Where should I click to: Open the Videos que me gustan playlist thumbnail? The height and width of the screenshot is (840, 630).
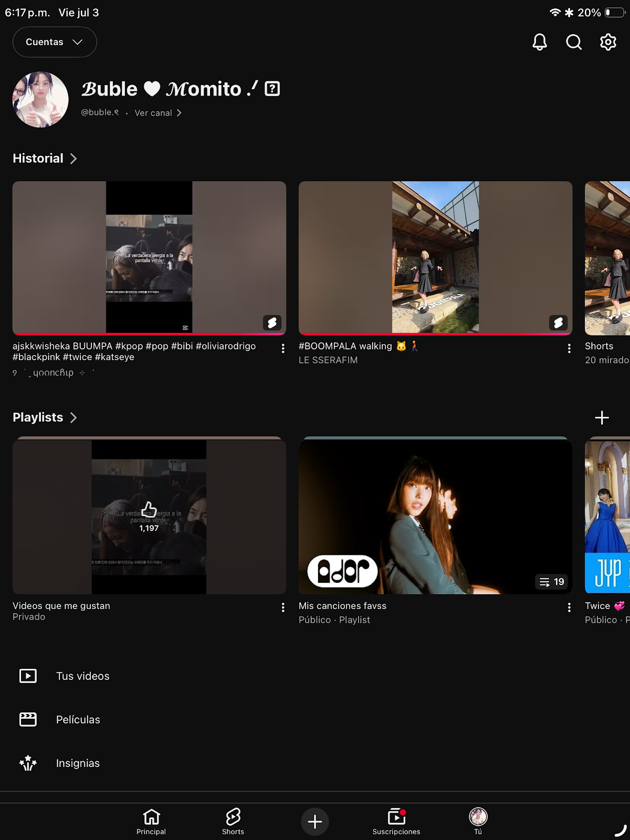click(149, 517)
